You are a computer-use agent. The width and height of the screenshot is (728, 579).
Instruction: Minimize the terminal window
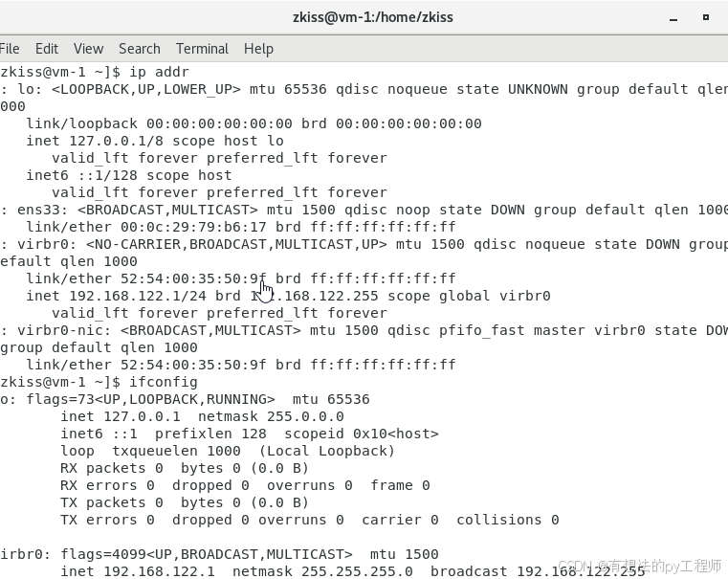pos(673,18)
